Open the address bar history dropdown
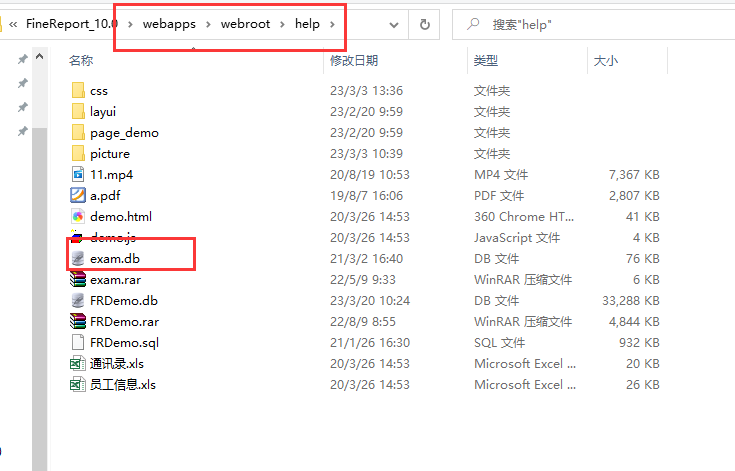The image size is (735, 471). point(394,25)
